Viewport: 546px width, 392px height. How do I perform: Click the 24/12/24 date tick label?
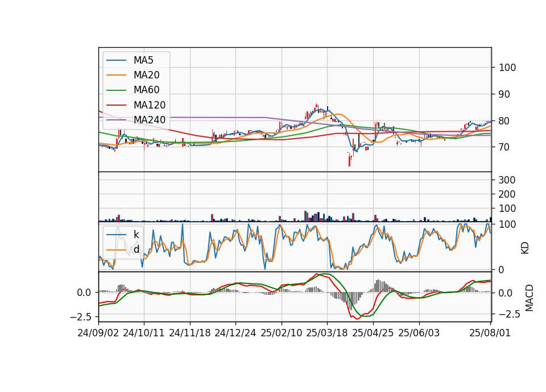coord(235,333)
